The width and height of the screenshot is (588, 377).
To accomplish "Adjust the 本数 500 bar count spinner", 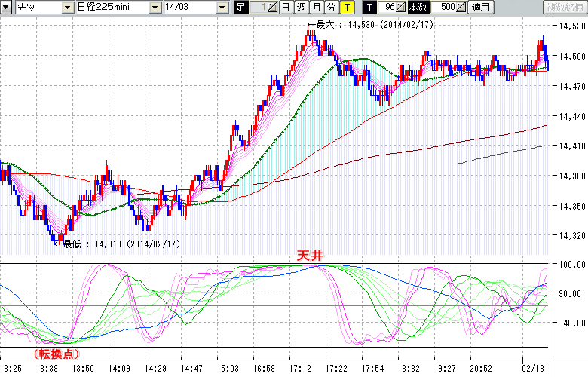I will tap(460, 7).
